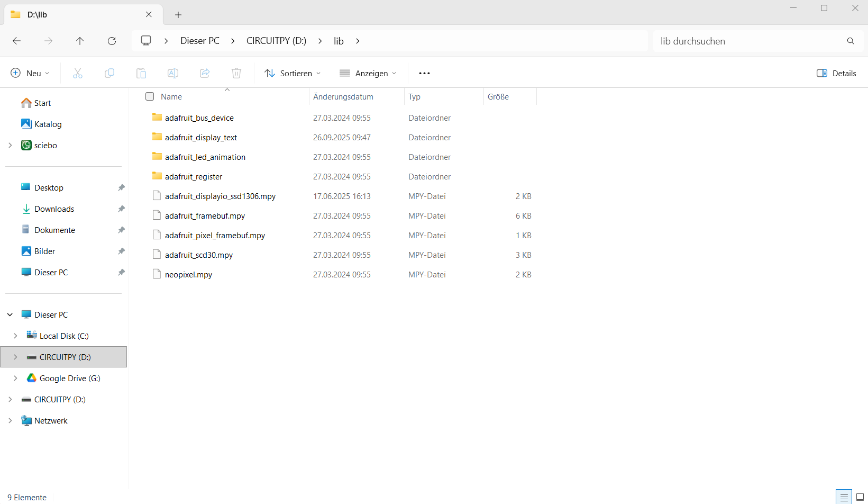Refresh the folder view
868x504 pixels.
pyautogui.click(x=112, y=41)
